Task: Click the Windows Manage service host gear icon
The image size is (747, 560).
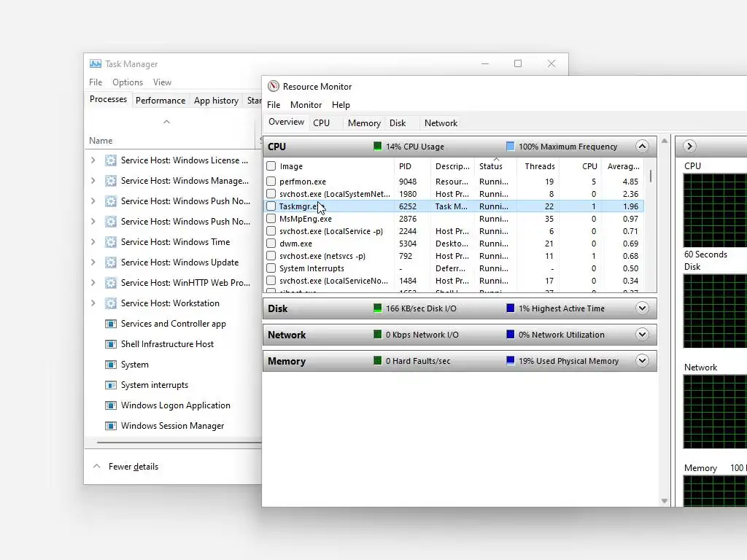Action: (111, 181)
